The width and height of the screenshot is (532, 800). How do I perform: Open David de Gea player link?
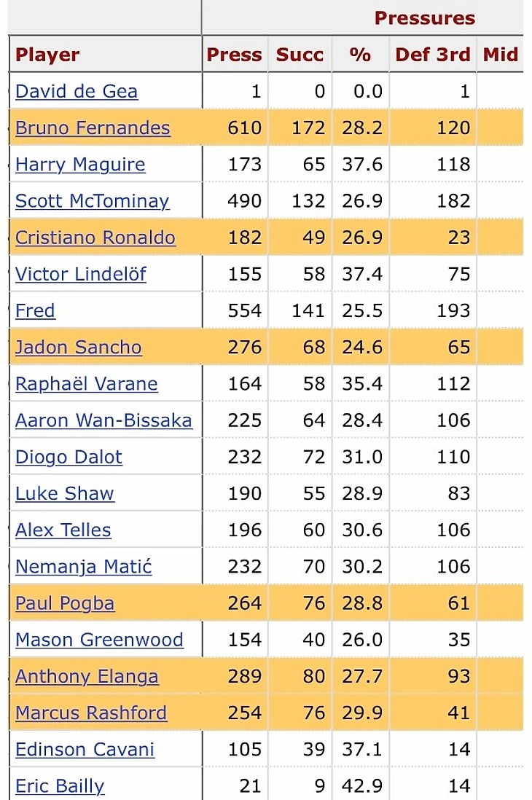tap(77, 91)
